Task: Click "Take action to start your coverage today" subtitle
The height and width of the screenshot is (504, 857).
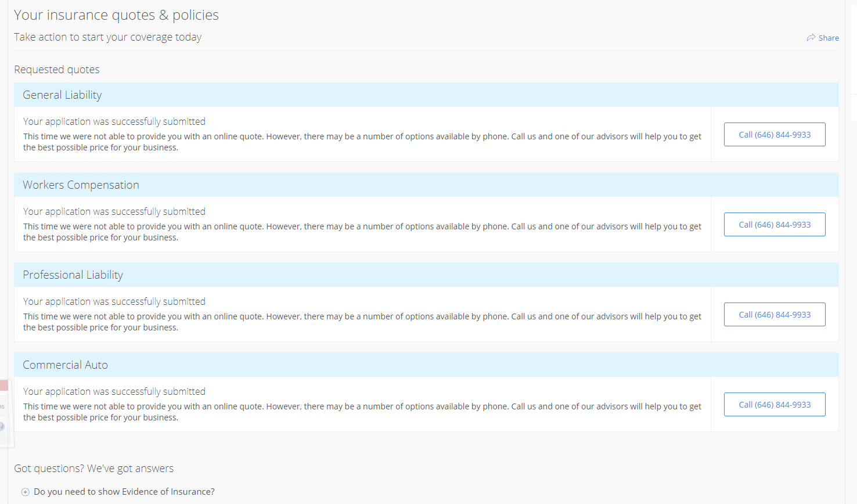Action: (x=107, y=37)
